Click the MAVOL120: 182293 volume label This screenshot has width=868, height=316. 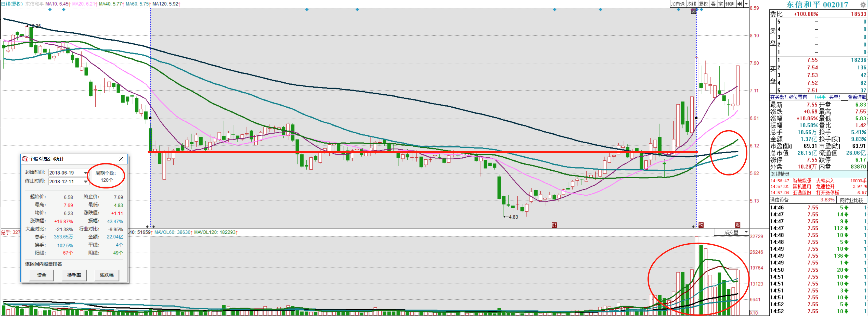pyautogui.click(x=216, y=232)
